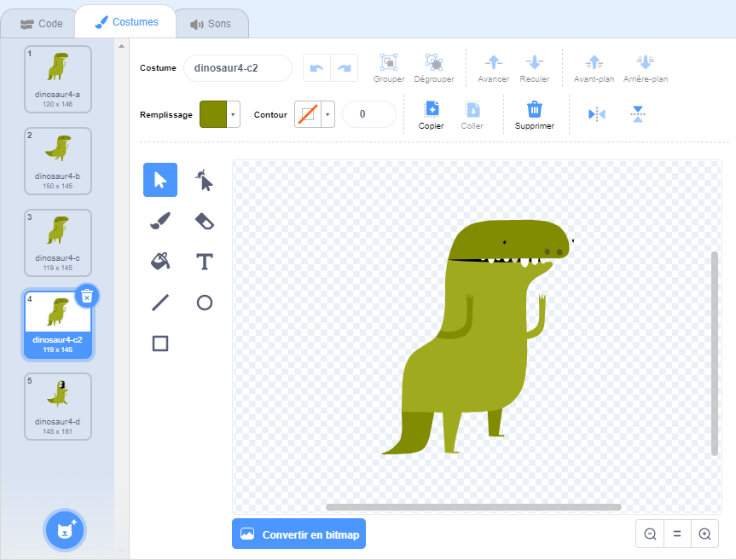Activate the Text tool
Image resolution: width=736 pixels, height=560 pixels.
pos(204,262)
